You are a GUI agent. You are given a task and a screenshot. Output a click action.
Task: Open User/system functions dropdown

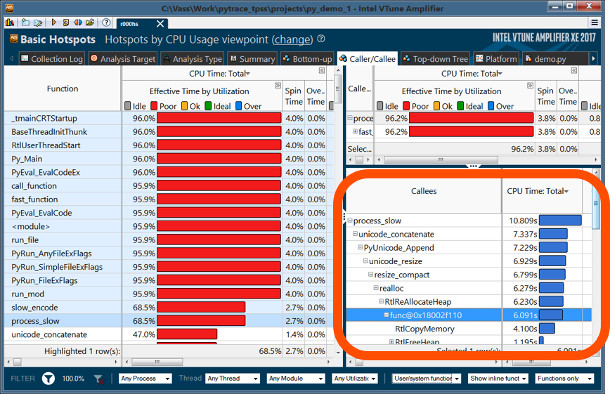click(x=426, y=378)
